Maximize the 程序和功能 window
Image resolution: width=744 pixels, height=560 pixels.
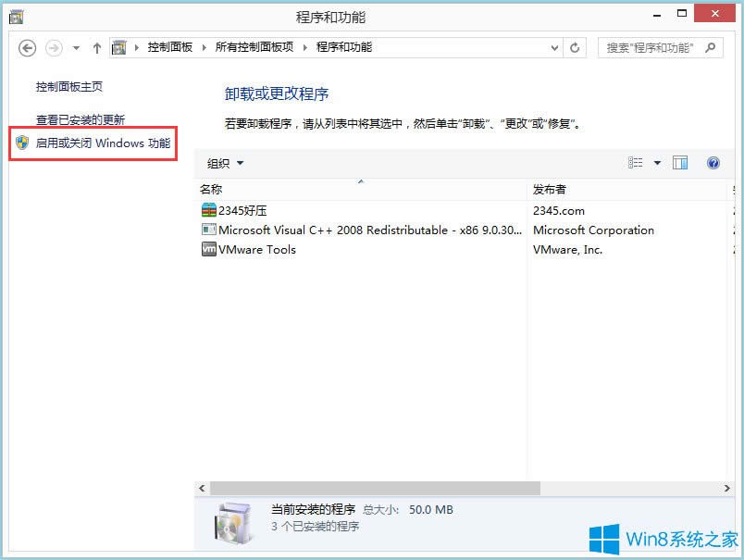pyautogui.click(x=682, y=14)
